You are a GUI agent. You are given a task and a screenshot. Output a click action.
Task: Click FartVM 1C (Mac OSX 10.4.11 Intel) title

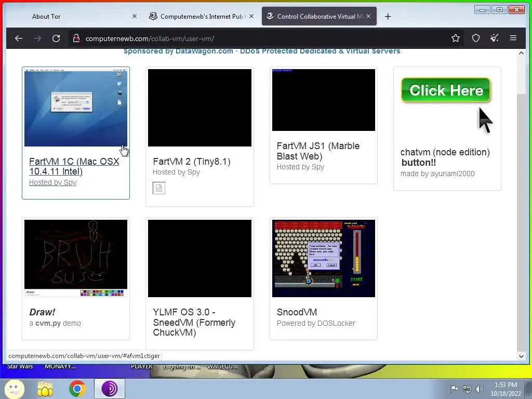click(x=74, y=166)
